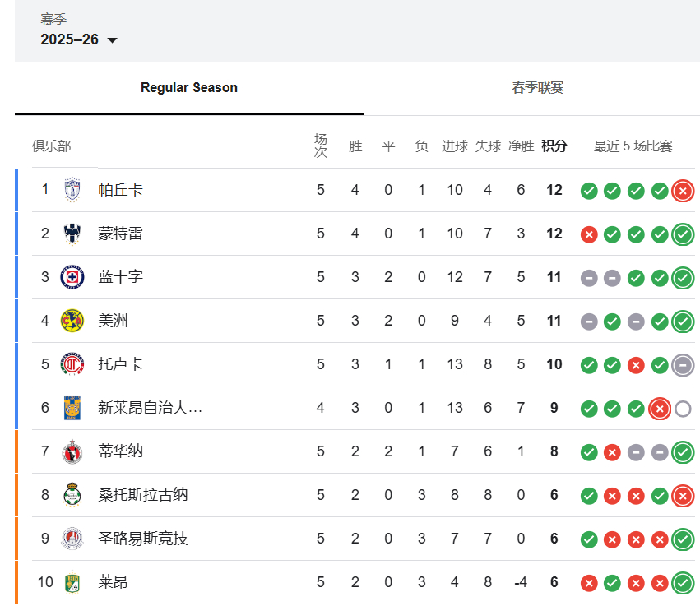700x606 pixels.
Task: Click the 托卢卡 club crest
Action: [72, 364]
